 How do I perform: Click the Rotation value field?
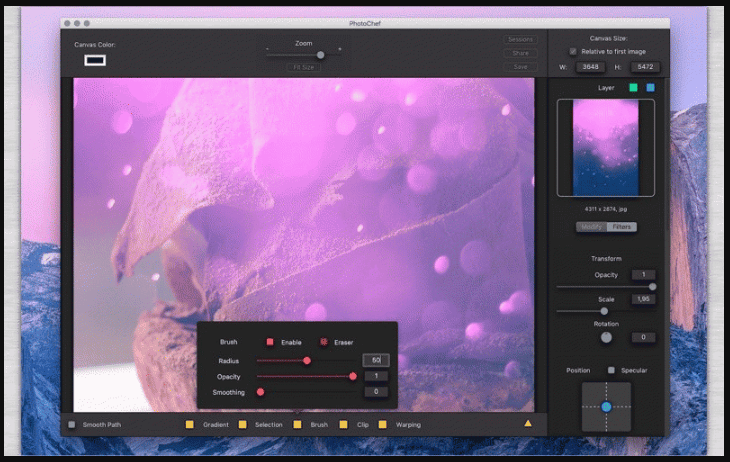[x=643, y=337]
